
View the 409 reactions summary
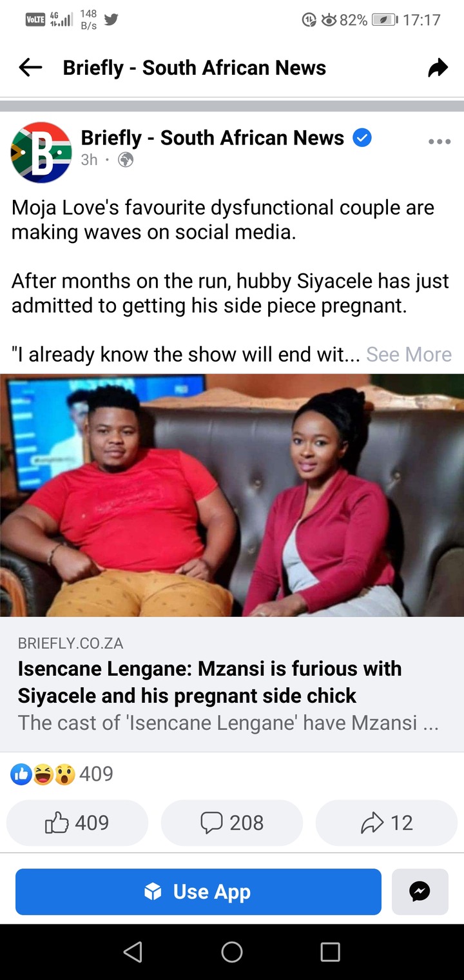coord(62,774)
